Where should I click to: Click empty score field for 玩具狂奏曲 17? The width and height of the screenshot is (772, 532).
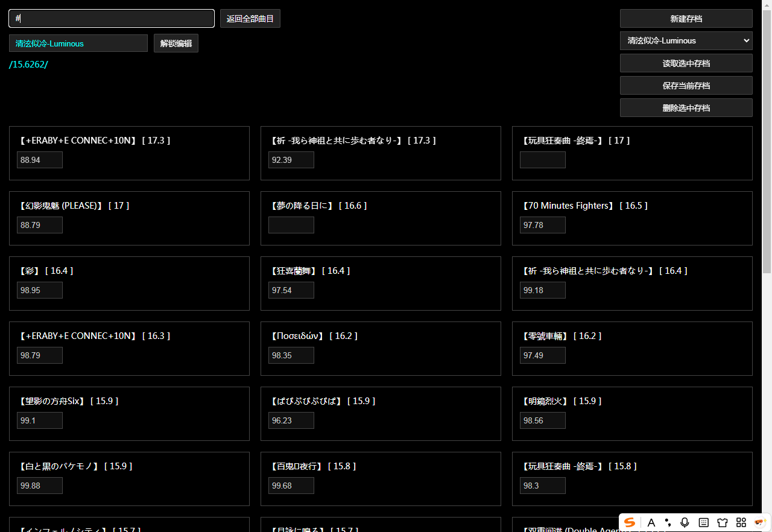pos(543,160)
